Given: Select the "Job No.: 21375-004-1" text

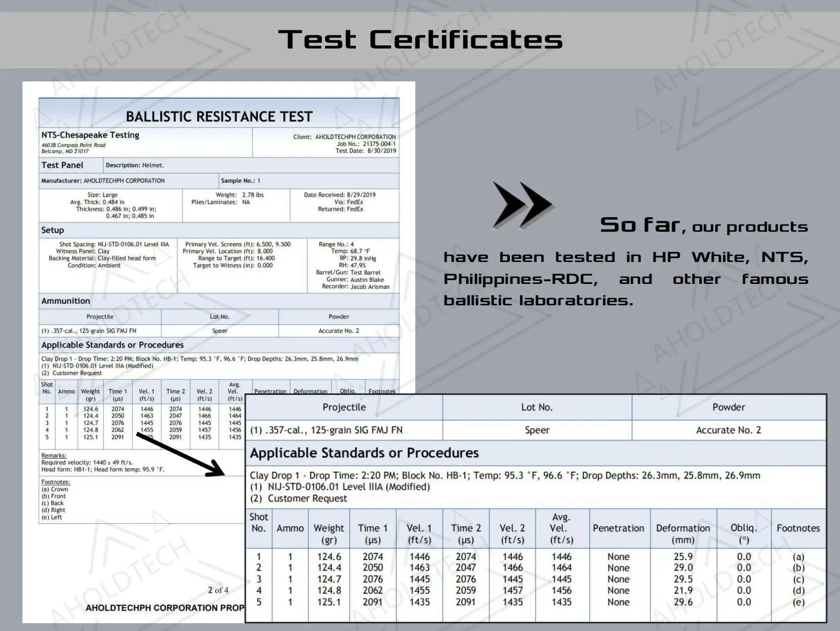Looking at the screenshot, I should coord(366,144).
